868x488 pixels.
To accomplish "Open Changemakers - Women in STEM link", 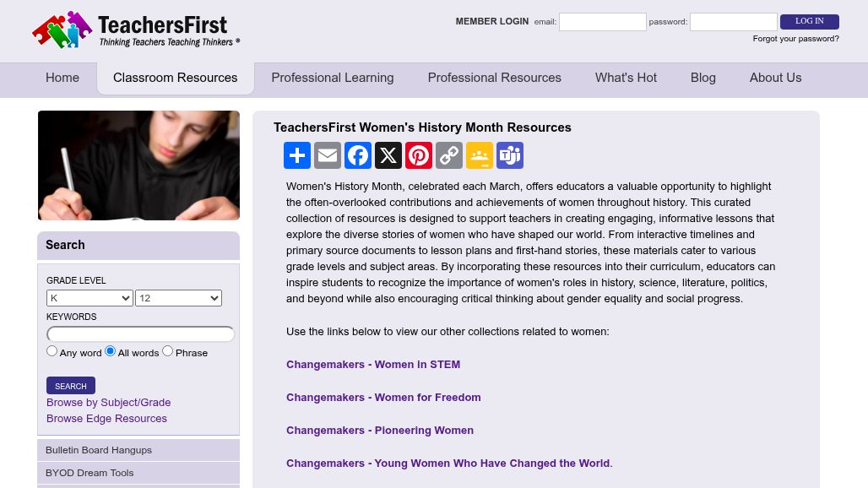I will 373,365.
